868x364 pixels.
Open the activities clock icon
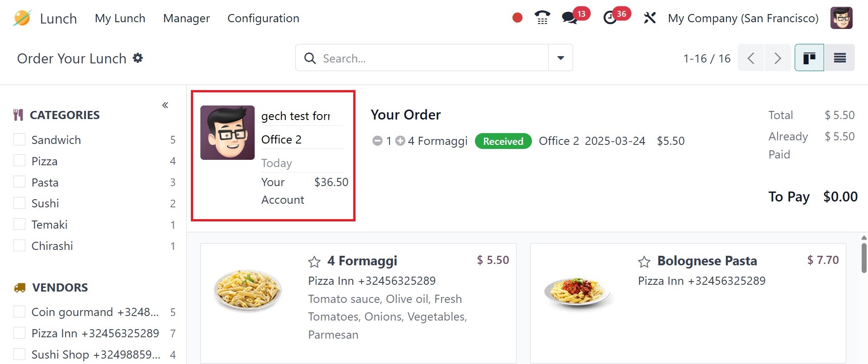coord(610,18)
